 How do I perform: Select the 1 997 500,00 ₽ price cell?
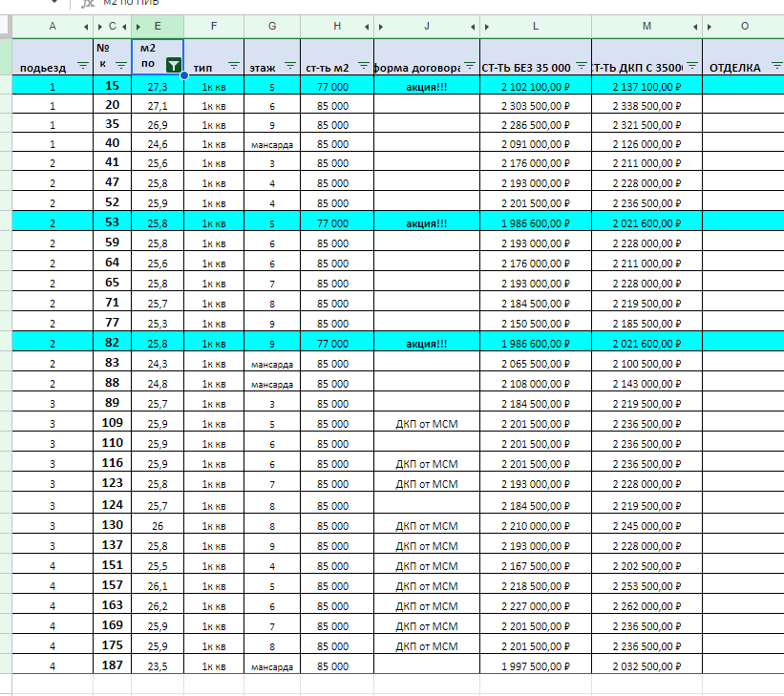pyautogui.click(x=535, y=665)
